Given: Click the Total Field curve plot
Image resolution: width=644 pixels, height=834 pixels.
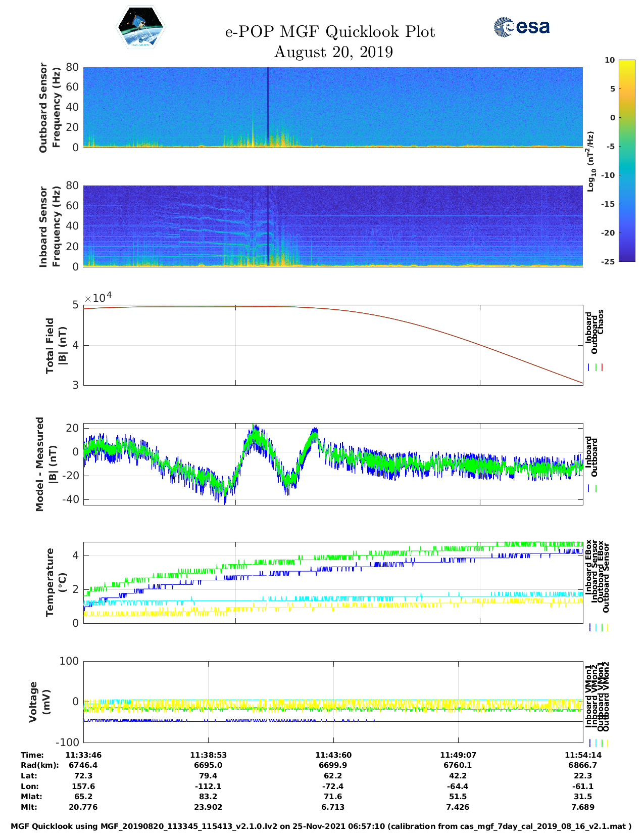Looking at the screenshot, I should (x=333, y=345).
